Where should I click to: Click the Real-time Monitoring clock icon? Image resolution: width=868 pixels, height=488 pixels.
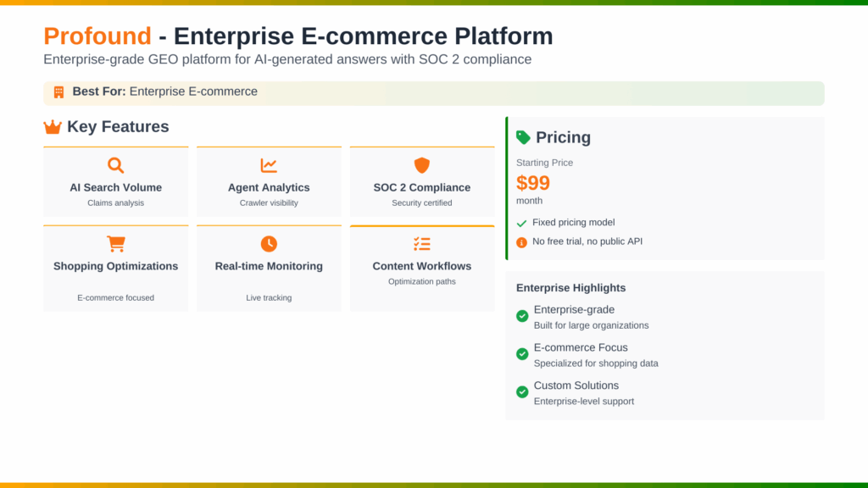(269, 244)
